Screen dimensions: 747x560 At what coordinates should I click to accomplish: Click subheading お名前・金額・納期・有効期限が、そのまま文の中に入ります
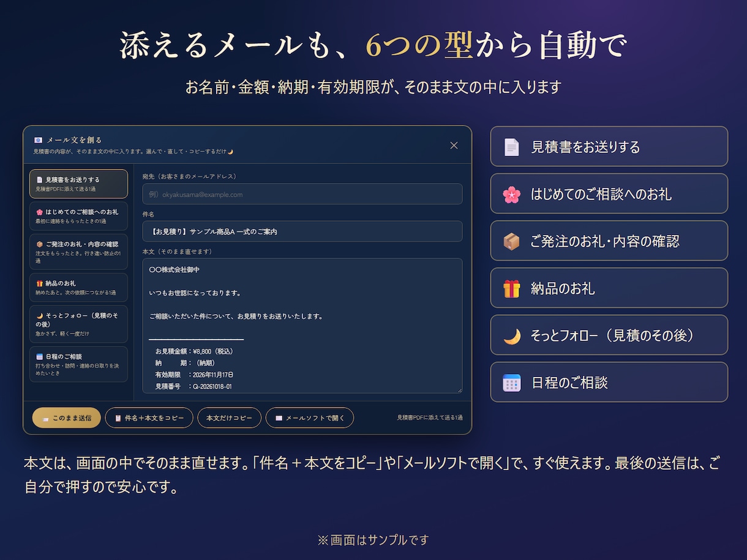point(374,88)
